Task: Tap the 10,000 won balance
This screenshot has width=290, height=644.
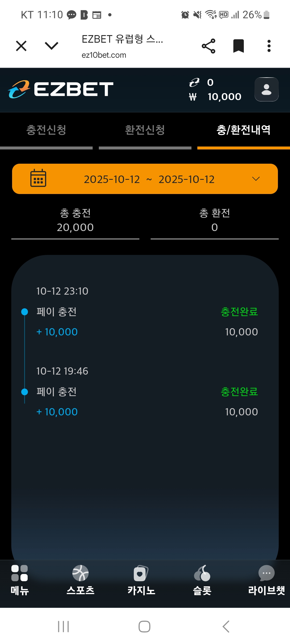Action: [x=224, y=97]
